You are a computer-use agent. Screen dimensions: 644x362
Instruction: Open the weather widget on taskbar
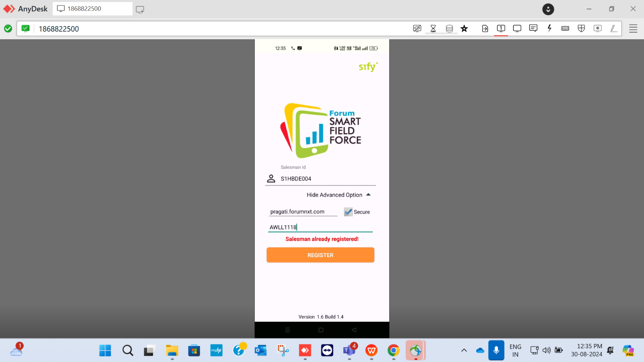pos(16,350)
